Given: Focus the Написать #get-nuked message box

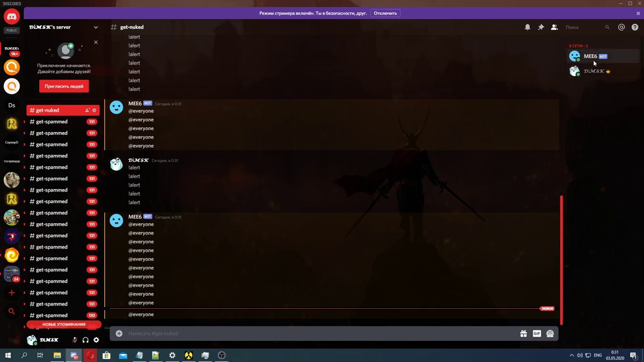Looking at the screenshot, I should 322,333.
